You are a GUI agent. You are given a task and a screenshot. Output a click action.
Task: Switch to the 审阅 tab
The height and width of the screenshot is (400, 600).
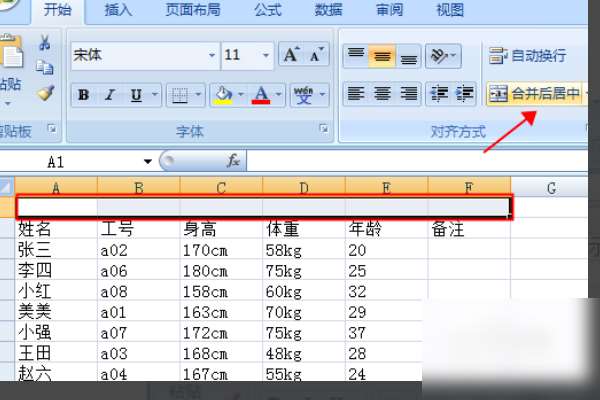[389, 10]
